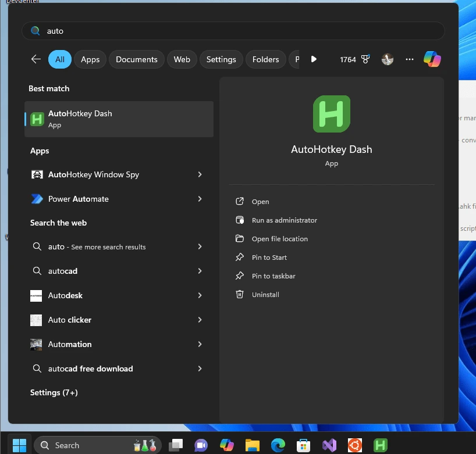Expand 'auto - See more search results' chevron
476x454 pixels.
click(x=200, y=246)
